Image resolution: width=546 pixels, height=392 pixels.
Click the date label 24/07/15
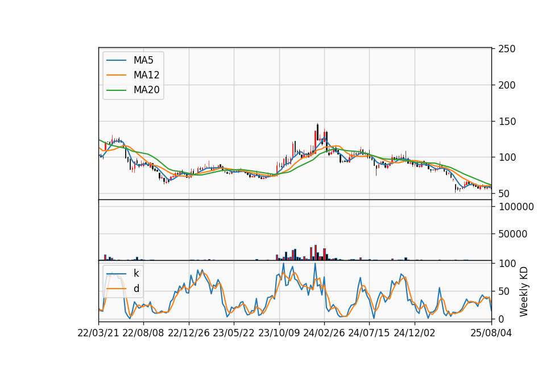tap(369, 333)
